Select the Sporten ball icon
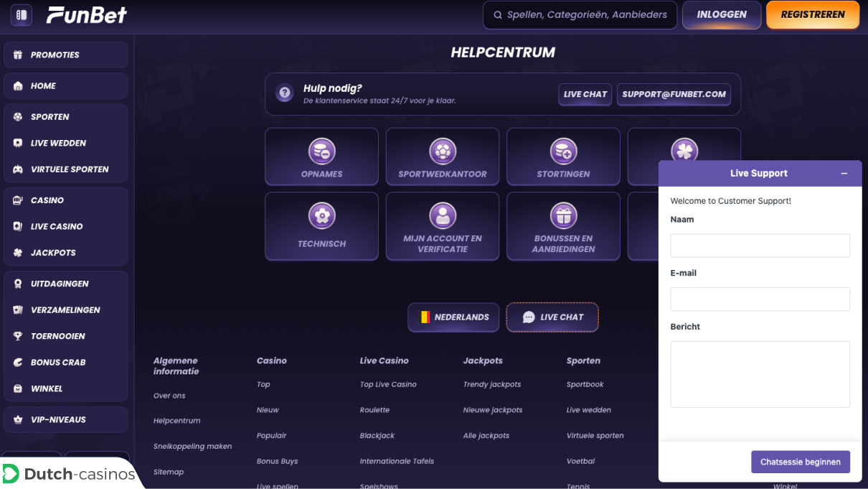This screenshot has height=489, width=868. point(18,116)
